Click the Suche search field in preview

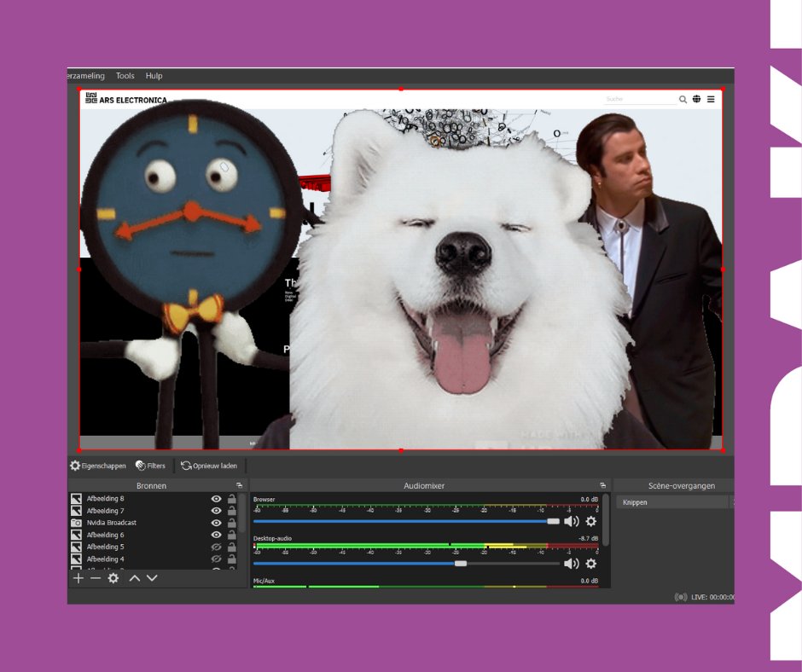(x=640, y=99)
